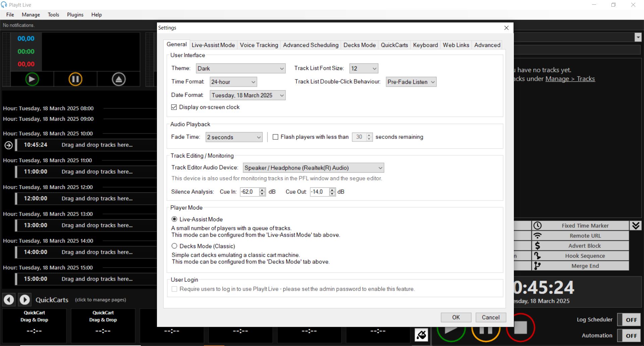Click the 13:00:00 Drag and drop tracks row
Viewport: 644px width, 346px height.
point(87,225)
